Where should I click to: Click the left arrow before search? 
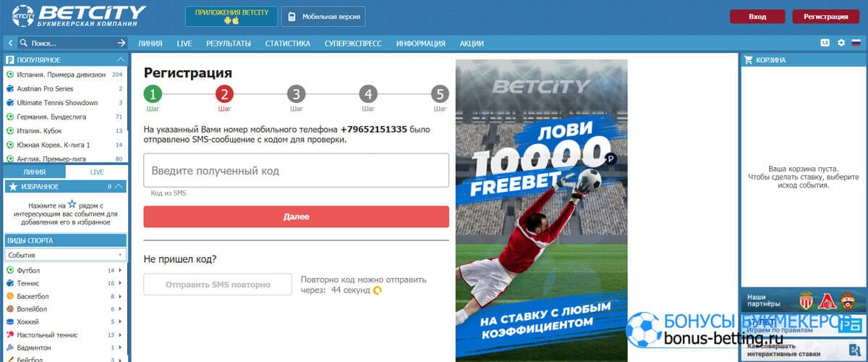(x=11, y=43)
